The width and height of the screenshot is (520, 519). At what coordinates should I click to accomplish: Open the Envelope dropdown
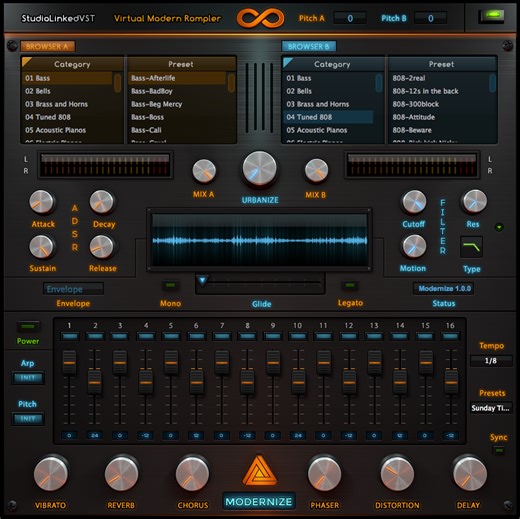point(73,289)
